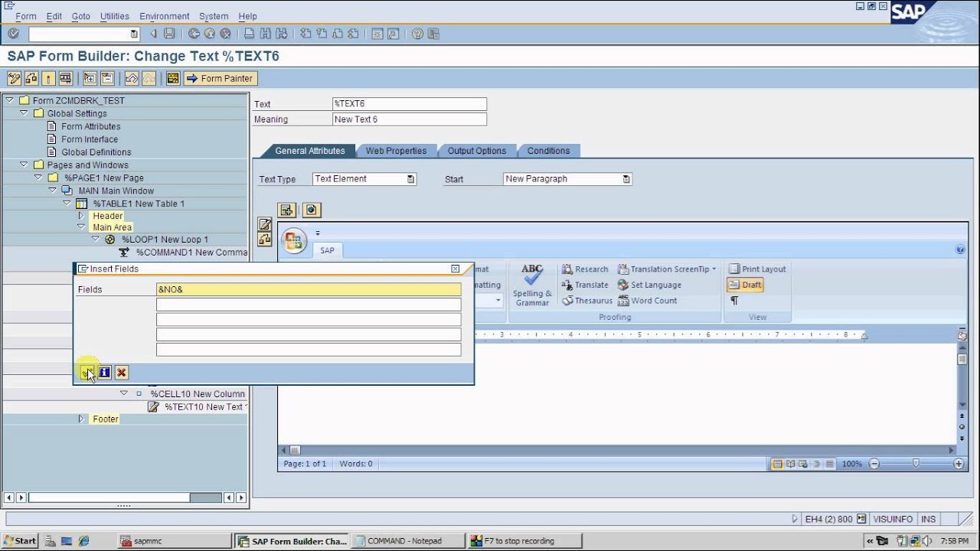Click the Insert Field icon above editor
The height and width of the screenshot is (551, 980).
pos(287,210)
